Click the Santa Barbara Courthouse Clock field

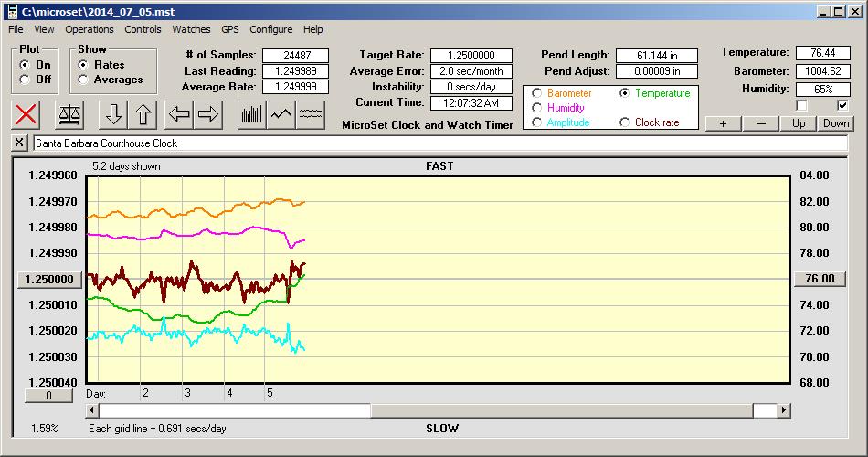pyautogui.click(x=439, y=143)
